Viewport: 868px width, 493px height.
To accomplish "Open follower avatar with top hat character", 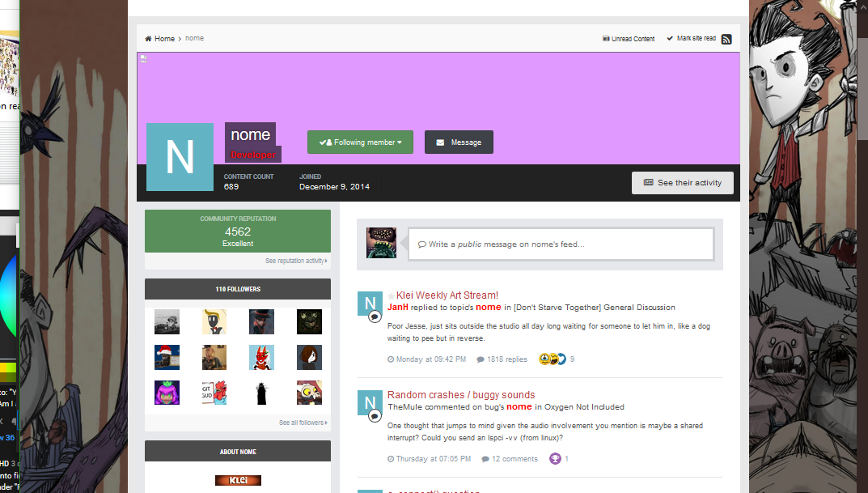I will click(262, 322).
